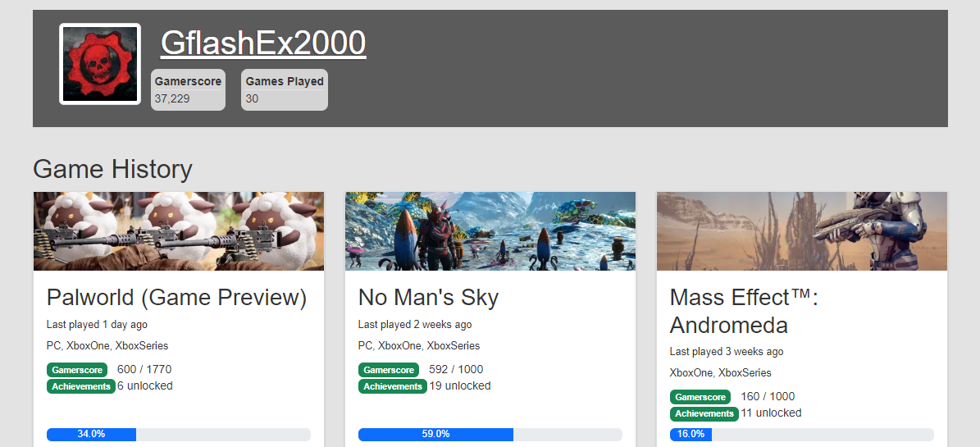Open the No Man's Sky banner image
This screenshot has width=980, height=447.
(490, 231)
